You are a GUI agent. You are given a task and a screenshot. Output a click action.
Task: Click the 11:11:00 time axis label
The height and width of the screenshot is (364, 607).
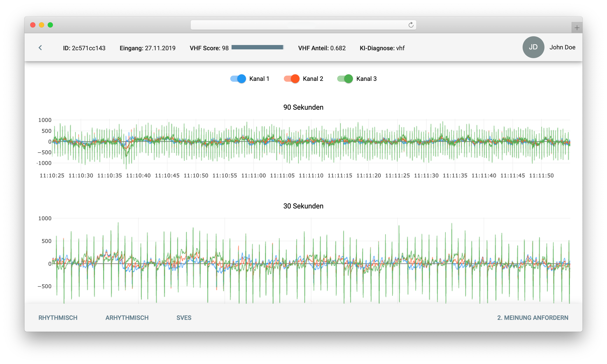coord(253,176)
